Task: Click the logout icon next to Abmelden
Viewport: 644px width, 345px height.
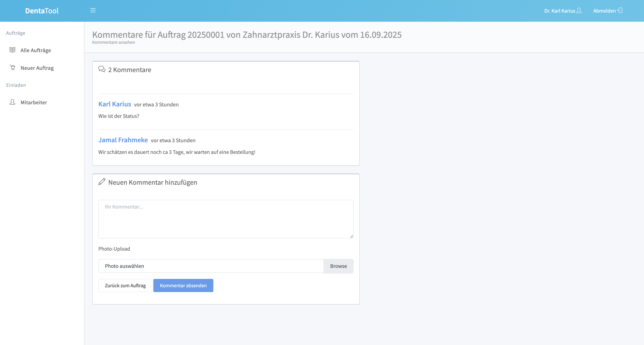Action: click(x=620, y=10)
